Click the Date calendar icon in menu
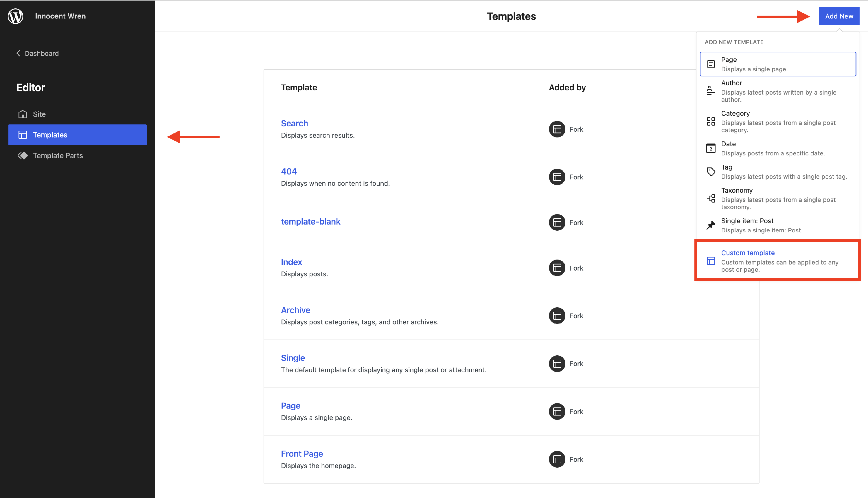 point(710,148)
